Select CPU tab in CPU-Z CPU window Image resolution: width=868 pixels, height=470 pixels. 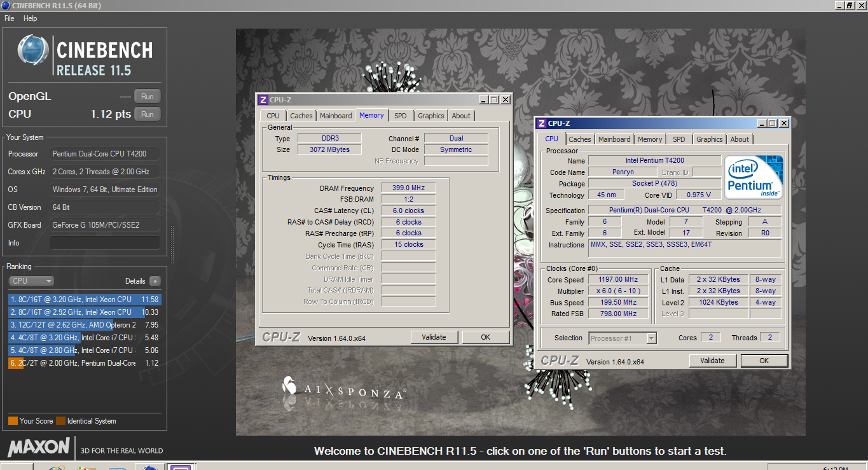(551, 139)
